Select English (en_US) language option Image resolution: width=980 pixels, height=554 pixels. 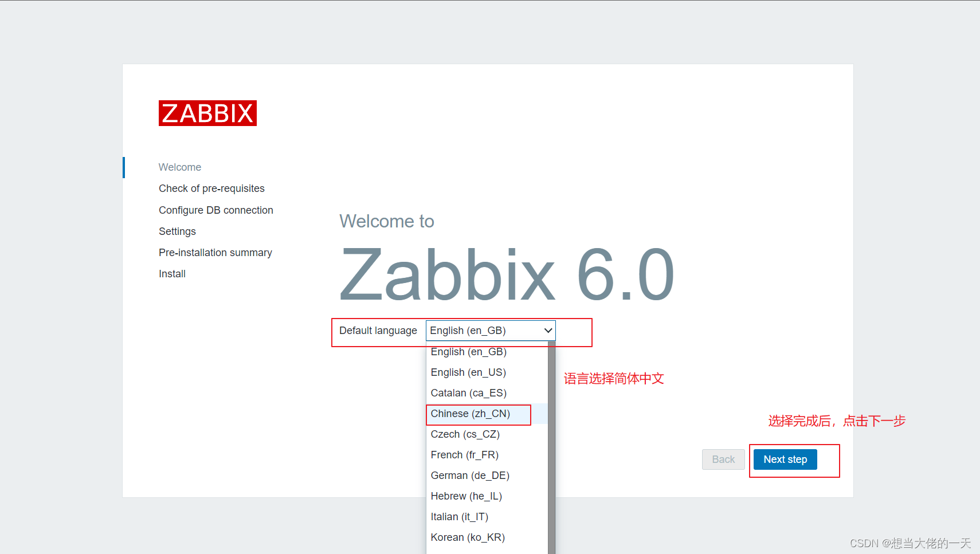[487, 372]
